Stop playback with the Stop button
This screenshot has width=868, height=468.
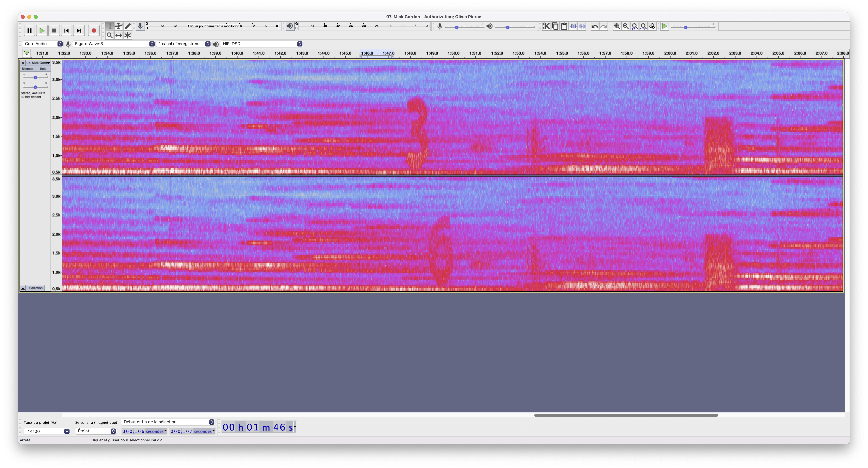pos(54,31)
